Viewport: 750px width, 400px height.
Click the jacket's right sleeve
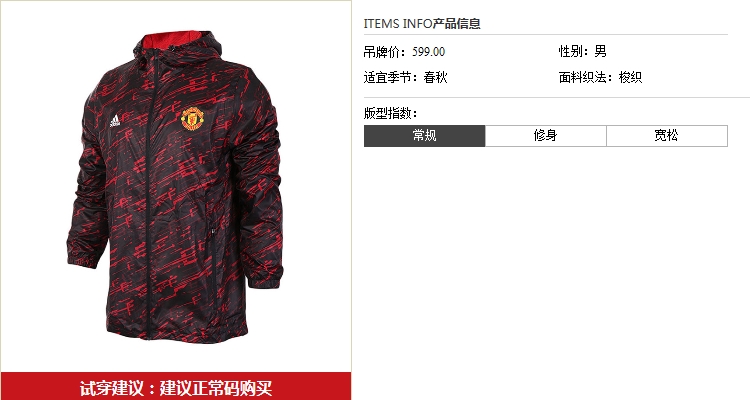point(263,191)
